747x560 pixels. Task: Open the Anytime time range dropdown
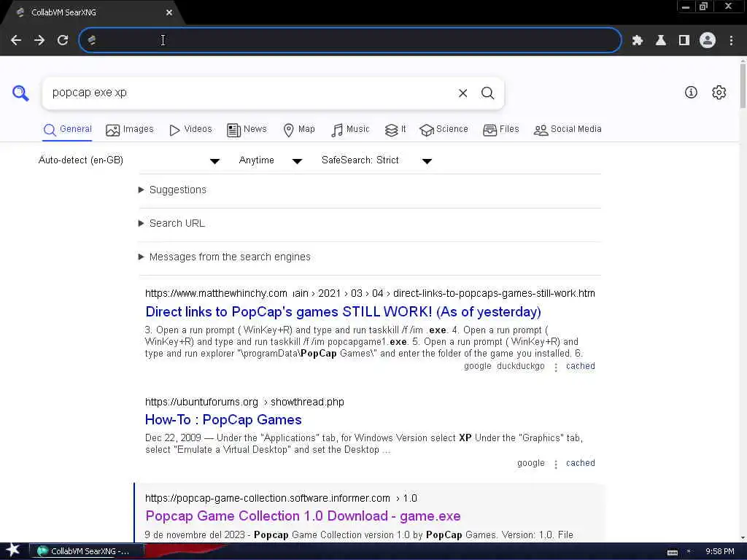click(x=270, y=160)
